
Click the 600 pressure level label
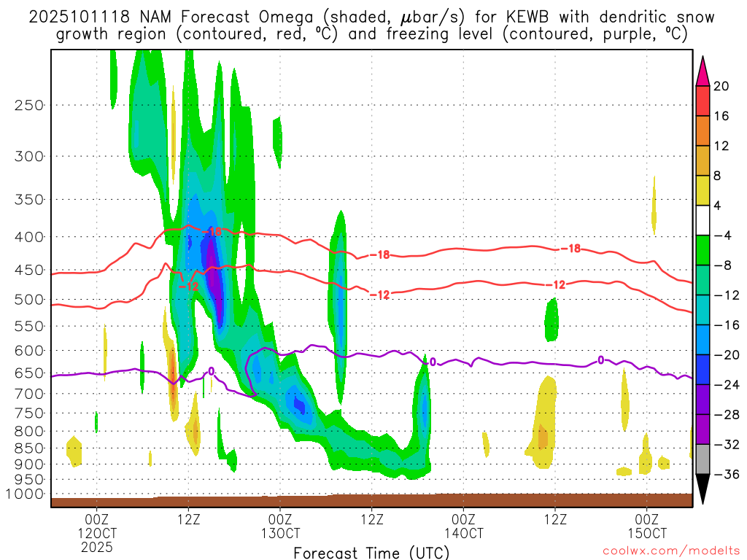click(29, 351)
